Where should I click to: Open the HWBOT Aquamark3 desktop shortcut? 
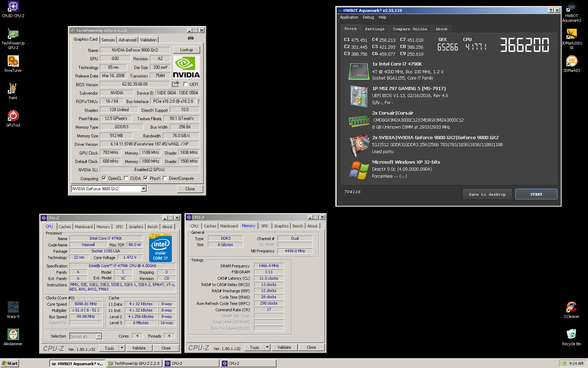572,13
